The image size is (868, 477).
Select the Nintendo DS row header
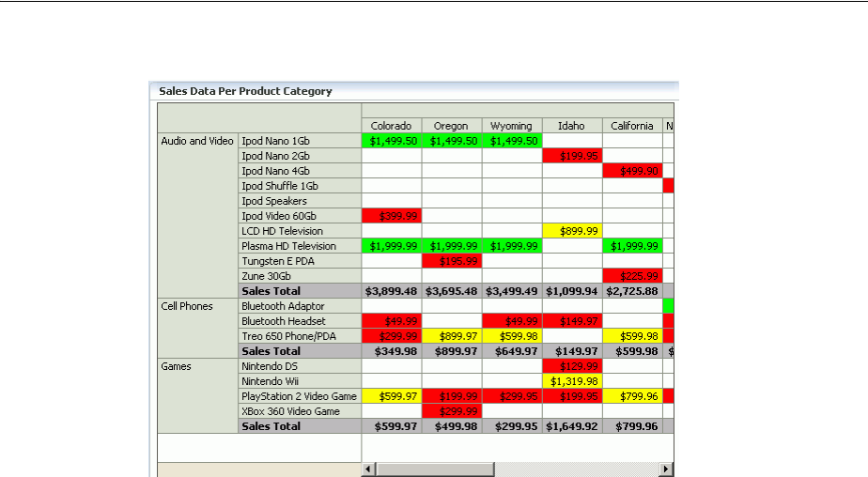(300, 366)
